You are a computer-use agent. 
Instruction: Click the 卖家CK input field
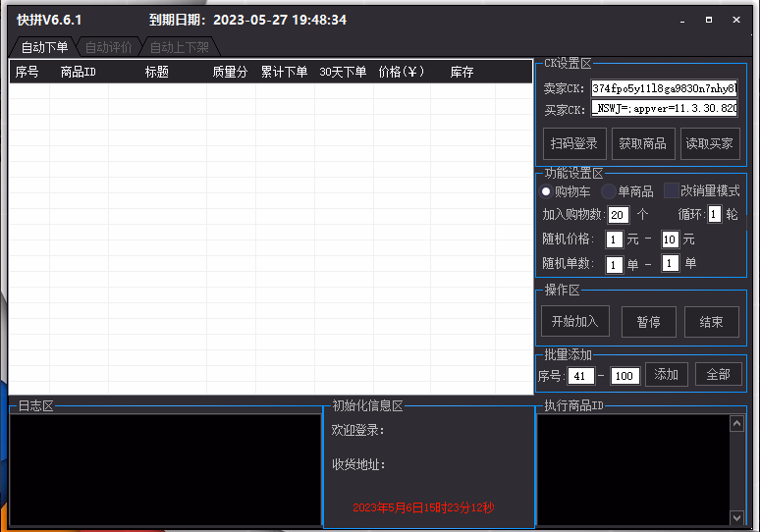tap(664, 88)
